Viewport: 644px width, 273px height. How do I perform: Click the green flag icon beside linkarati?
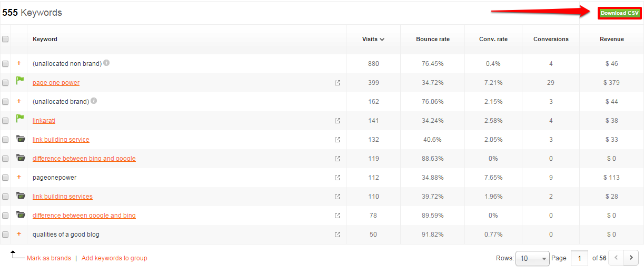coord(20,119)
